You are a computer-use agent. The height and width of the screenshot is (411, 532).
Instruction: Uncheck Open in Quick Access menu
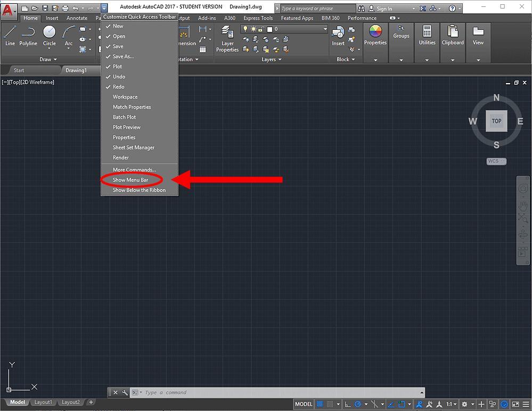pos(140,36)
